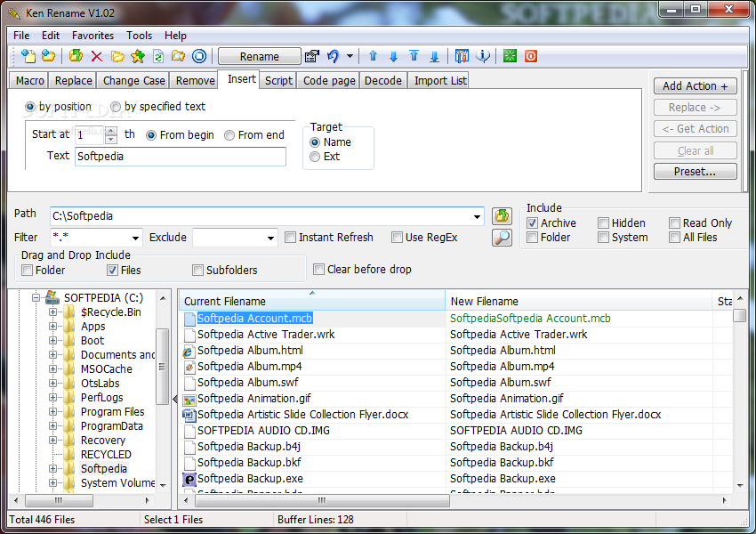Move item down with blue arrow
Screen dimensions: 756x534
tap(393, 56)
